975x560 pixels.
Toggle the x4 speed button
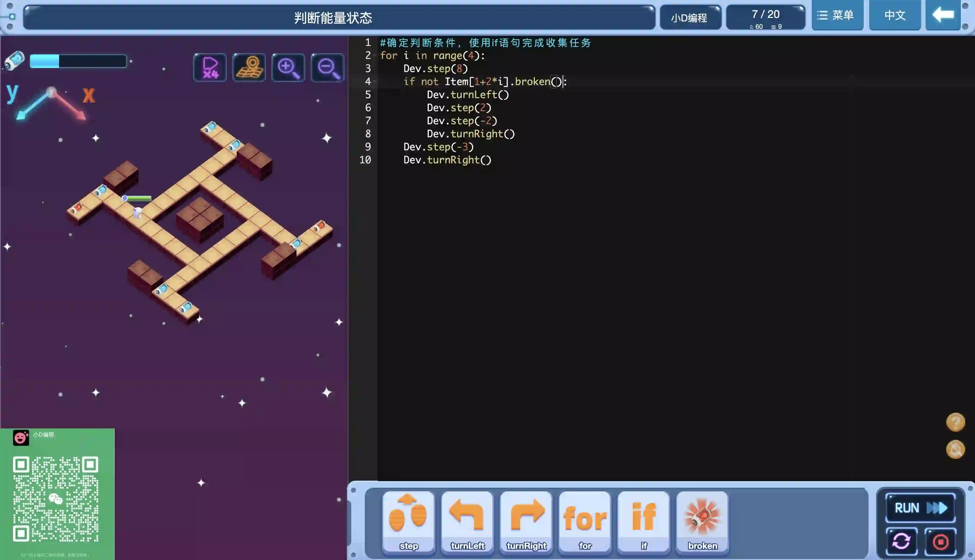coord(210,68)
